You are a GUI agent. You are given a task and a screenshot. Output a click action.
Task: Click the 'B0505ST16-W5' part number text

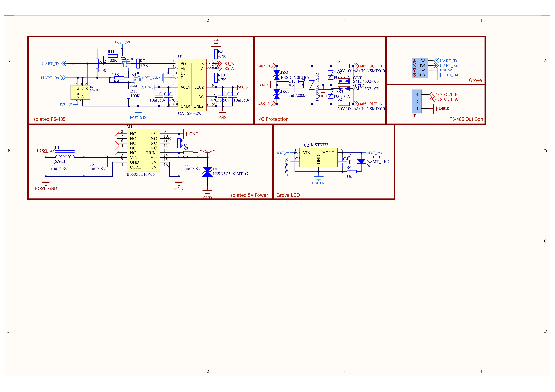point(141,174)
